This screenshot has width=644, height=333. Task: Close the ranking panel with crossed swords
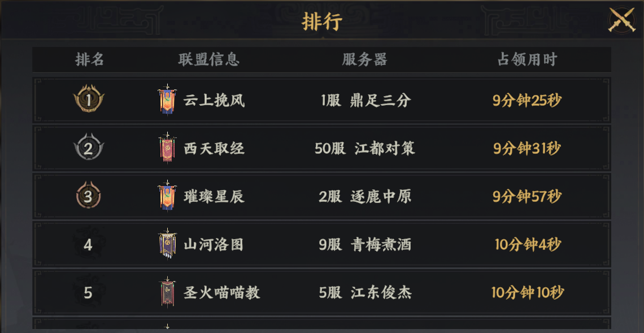[x=621, y=21]
